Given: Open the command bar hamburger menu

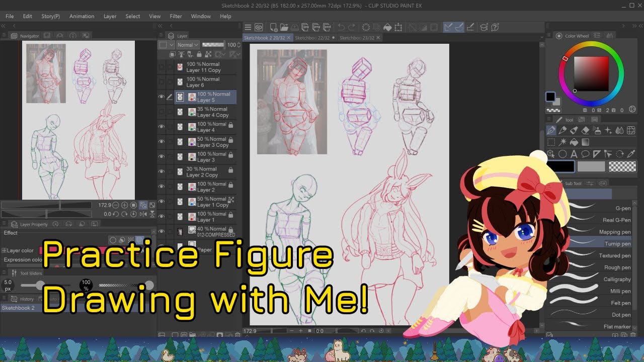Looking at the screenshot, I should [248, 27].
